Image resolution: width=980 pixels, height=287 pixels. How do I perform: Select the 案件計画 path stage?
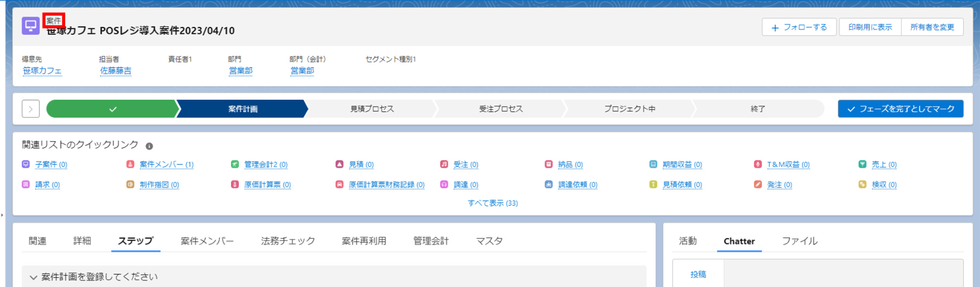pos(243,109)
